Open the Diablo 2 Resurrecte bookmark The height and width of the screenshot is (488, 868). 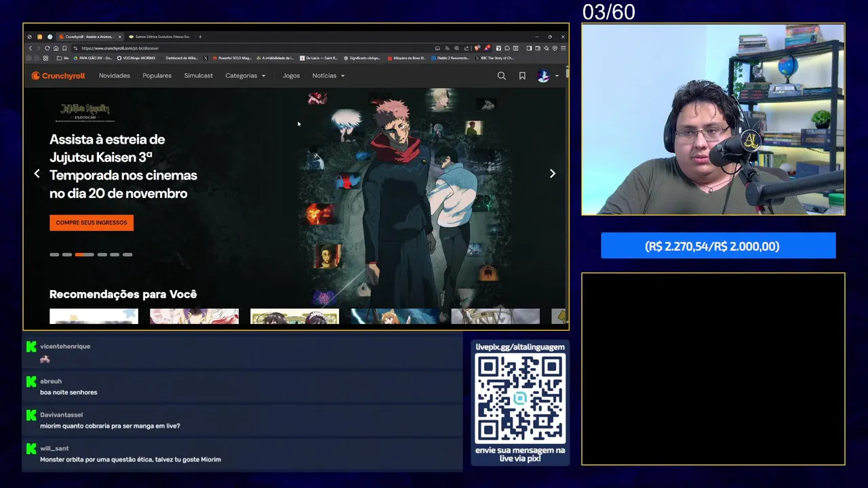[x=450, y=58]
